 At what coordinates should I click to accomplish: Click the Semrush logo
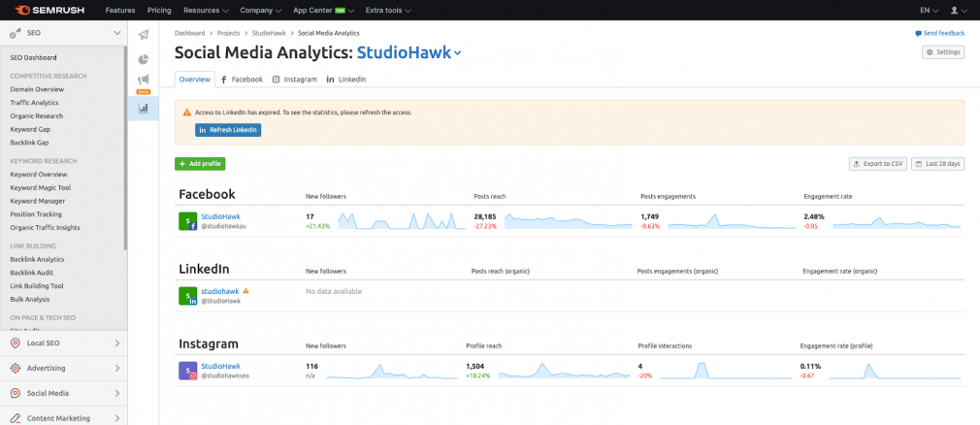[x=51, y=10]
